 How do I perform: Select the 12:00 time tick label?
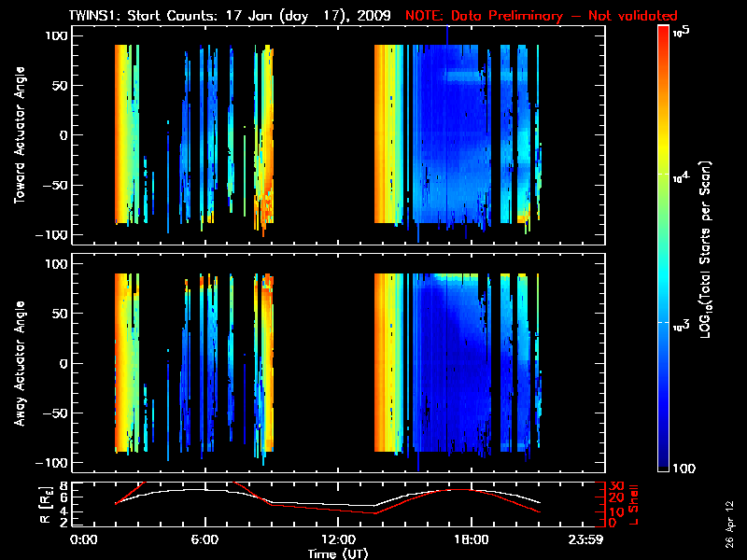[x=337, y=539]
